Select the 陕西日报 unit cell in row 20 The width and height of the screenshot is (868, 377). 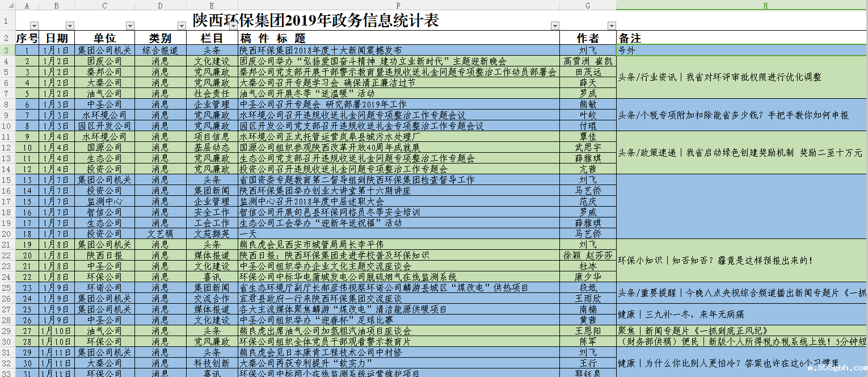tap(105, 255)
